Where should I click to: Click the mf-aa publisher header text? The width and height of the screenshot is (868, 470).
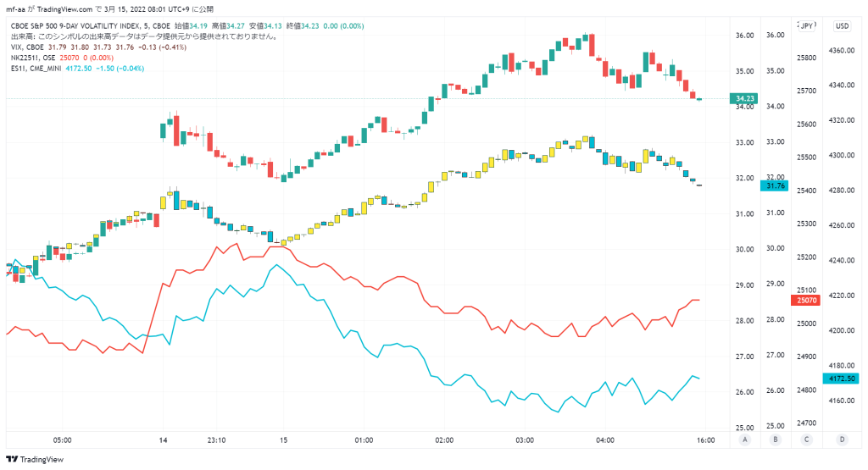point(15,9)
